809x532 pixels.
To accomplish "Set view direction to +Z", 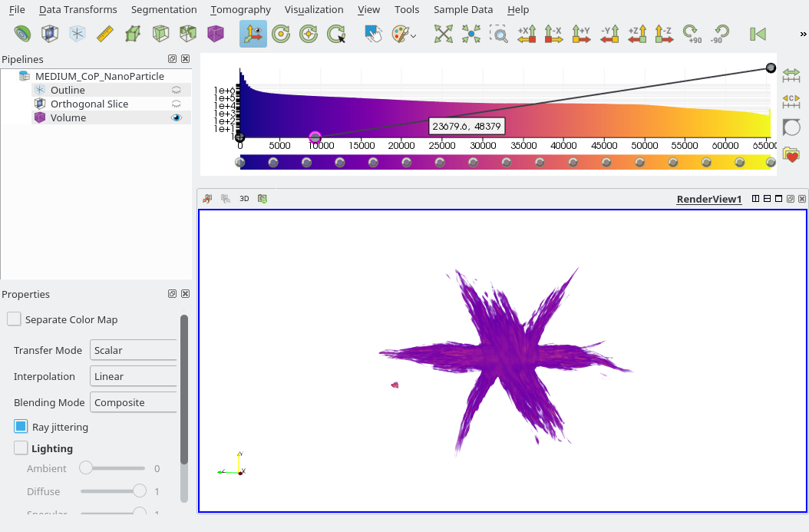I will (x=636, y=34).
